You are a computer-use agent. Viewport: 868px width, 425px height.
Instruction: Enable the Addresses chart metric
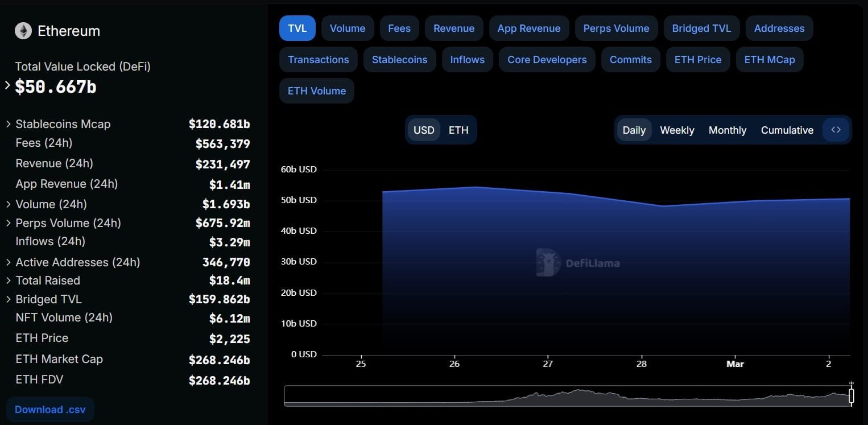779,28
